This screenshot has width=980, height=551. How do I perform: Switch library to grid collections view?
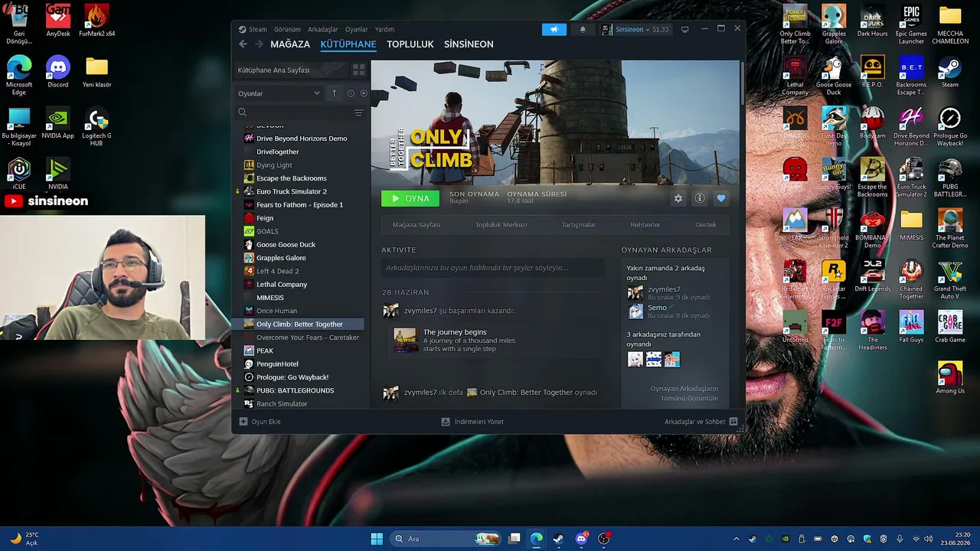pyautogui.click(x=358, y=70)
